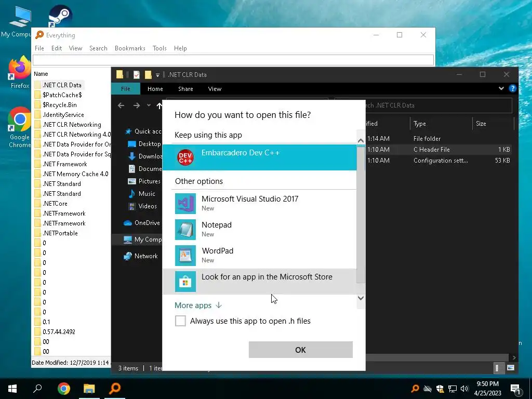Select OneDrive in navigation pane
Viewport: 532px width, 399px height.
point(142,223)
